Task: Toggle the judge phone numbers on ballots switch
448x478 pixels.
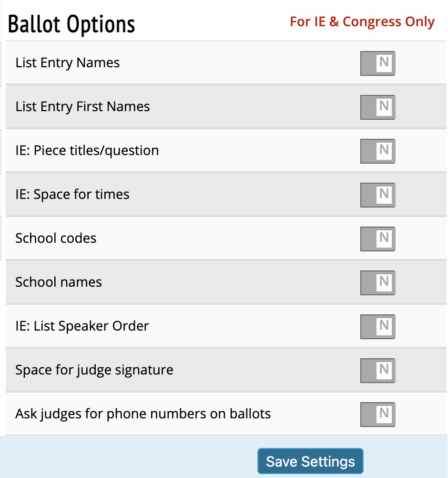Action: tap(377, 415)
